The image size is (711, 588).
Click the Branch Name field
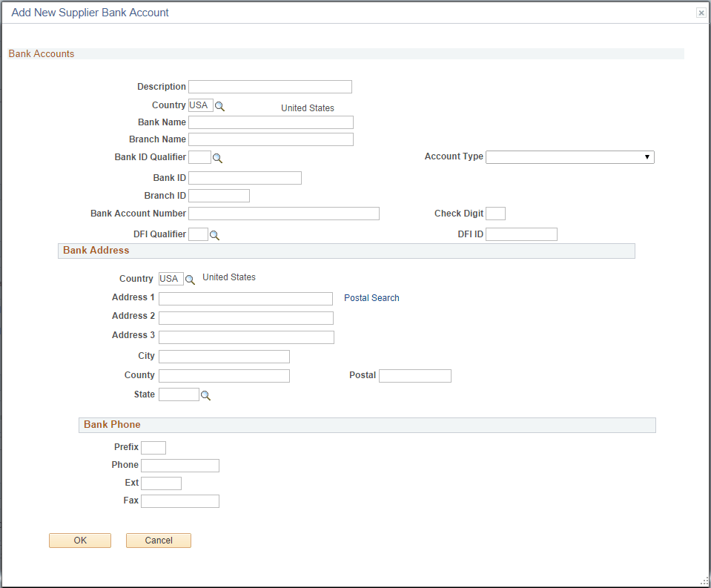pos(271,139)
